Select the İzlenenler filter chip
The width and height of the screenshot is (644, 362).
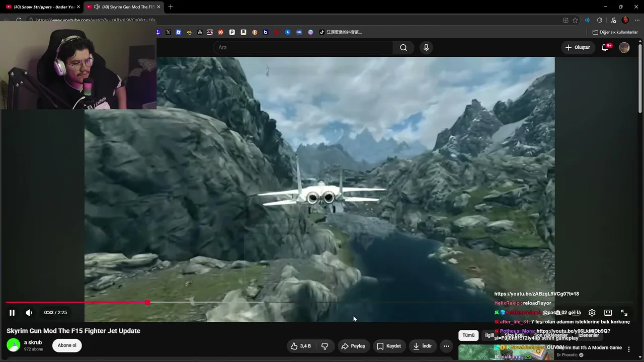[589, 335]
